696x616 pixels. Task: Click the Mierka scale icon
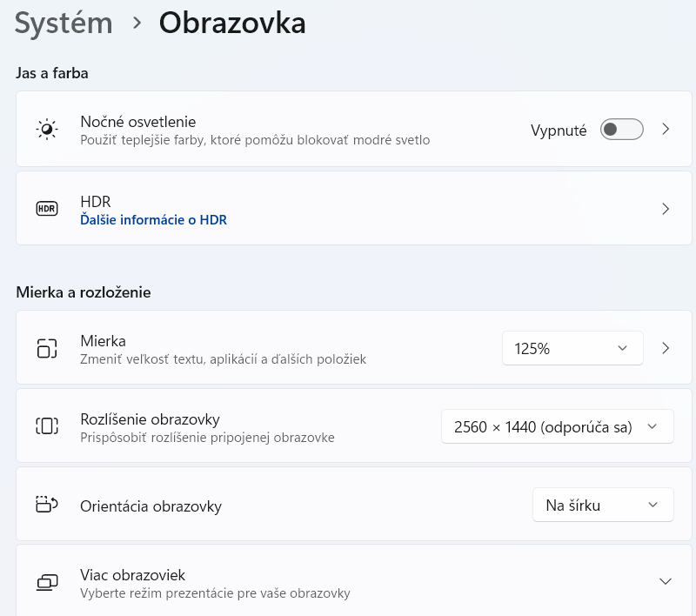(47, 348)
